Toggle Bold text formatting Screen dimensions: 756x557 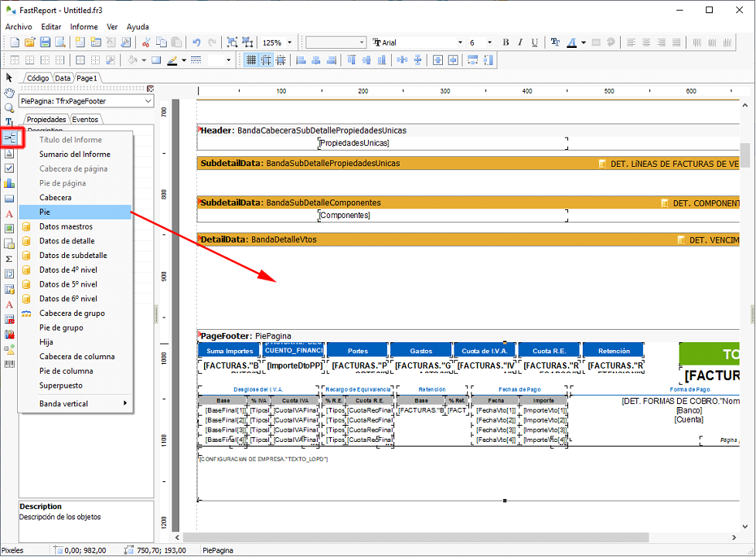click(506, 42)
